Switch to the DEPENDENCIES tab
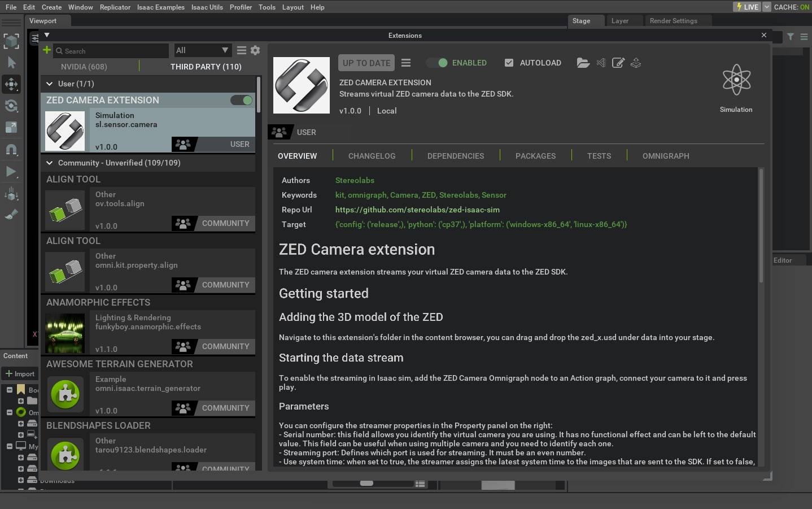The image size is (812, 509). [x=456, y=156]
